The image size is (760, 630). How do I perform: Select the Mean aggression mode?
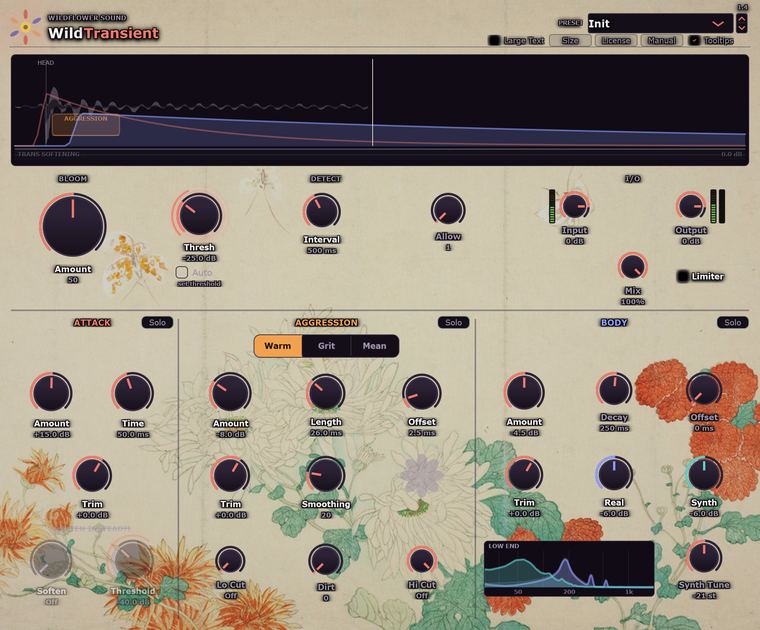[x=374, y=346]
